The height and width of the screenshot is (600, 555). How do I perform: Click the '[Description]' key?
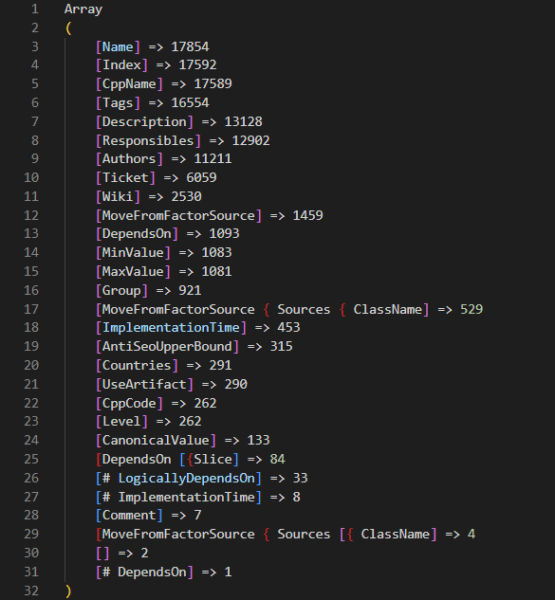[144, 122]
